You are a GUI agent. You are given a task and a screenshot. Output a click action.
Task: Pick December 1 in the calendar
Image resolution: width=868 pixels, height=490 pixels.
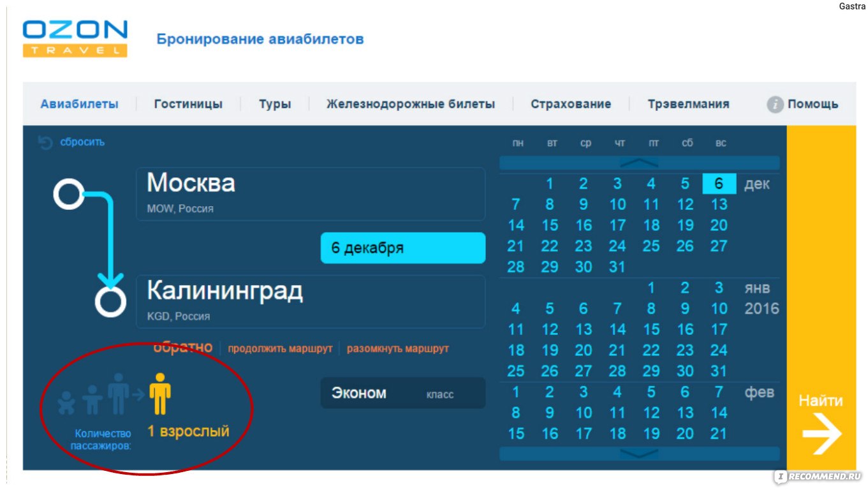(x=550, y=184)
